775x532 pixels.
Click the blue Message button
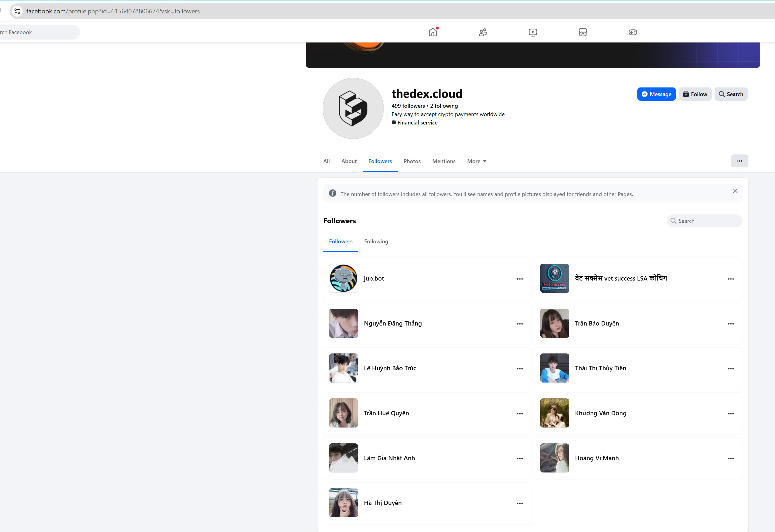point(656,94)
